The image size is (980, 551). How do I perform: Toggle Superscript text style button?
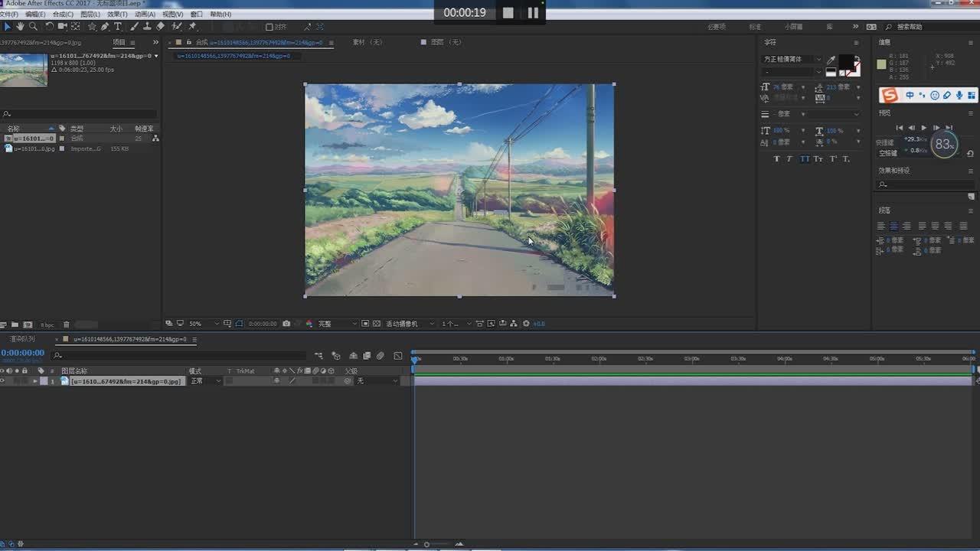832,159
